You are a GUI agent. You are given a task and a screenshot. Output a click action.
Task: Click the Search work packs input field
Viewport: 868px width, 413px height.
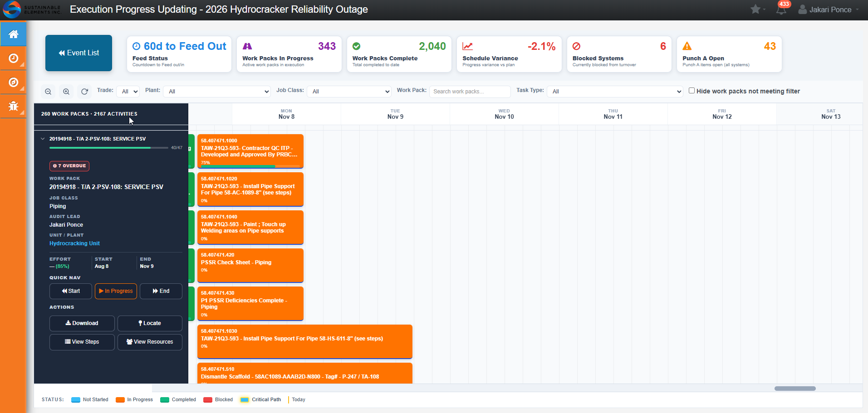coord(470,92)
